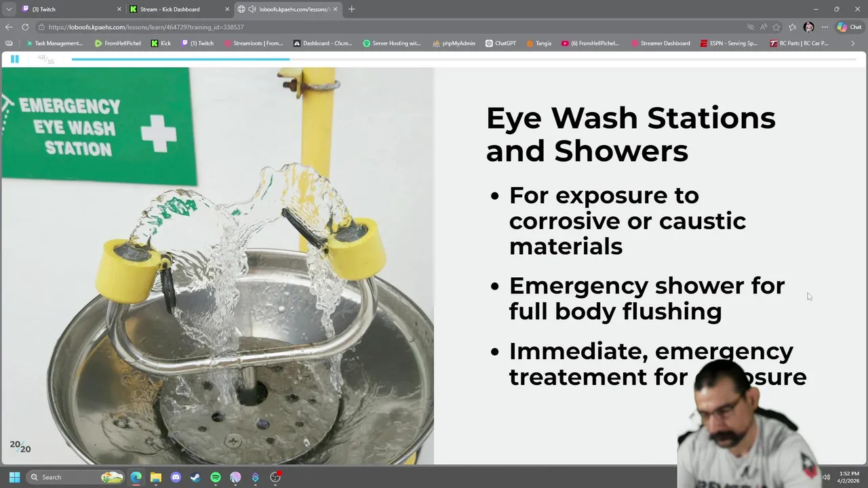Image resolution: width=868 pixels, height=488 pixels.
Task: Close the (3) Twitch tab
Action: (x=119, y=9)
